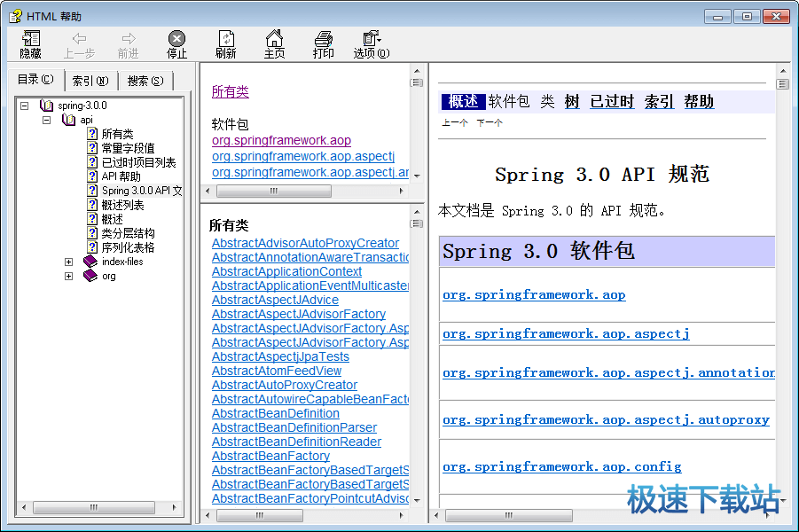Open the AbstractAdvisorAutoProxyCreator class link

pyautogui.click(x=305, y=243)
